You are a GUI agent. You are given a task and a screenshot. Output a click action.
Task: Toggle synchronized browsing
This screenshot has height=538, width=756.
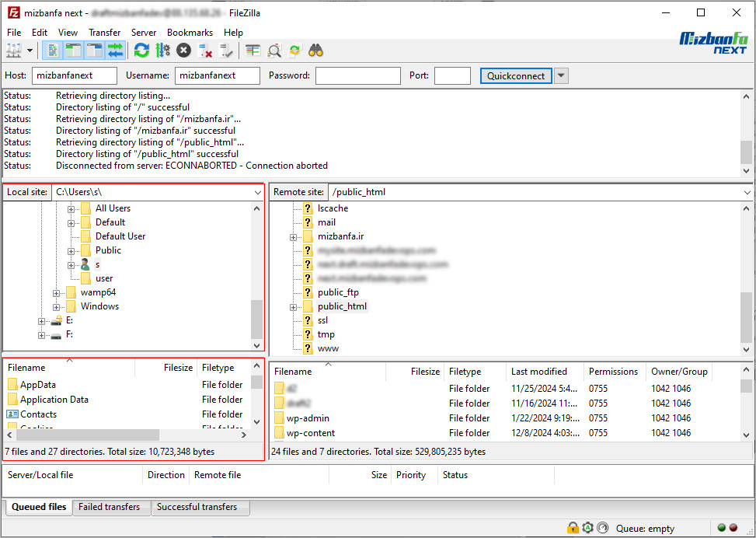pyautogui.click(x=294, y=51)
